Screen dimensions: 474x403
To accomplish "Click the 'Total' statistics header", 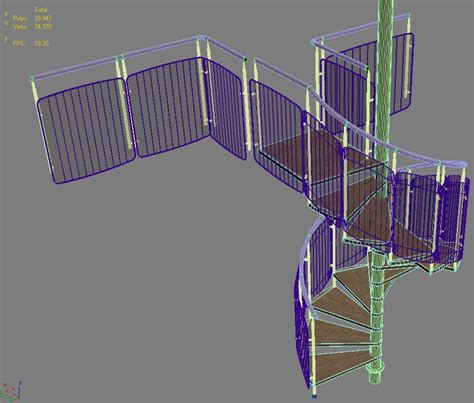I will 41,10.
